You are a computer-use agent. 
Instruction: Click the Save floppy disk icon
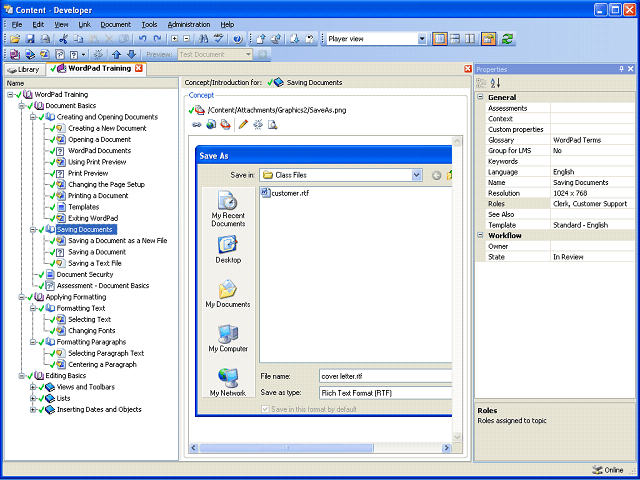30,39
